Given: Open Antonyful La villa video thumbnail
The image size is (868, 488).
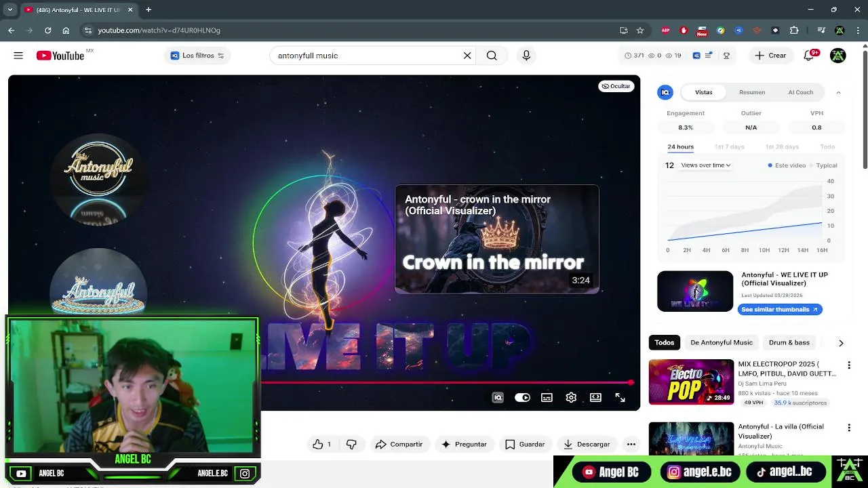Looking at the screenshot, I should [x=691, y=439].
